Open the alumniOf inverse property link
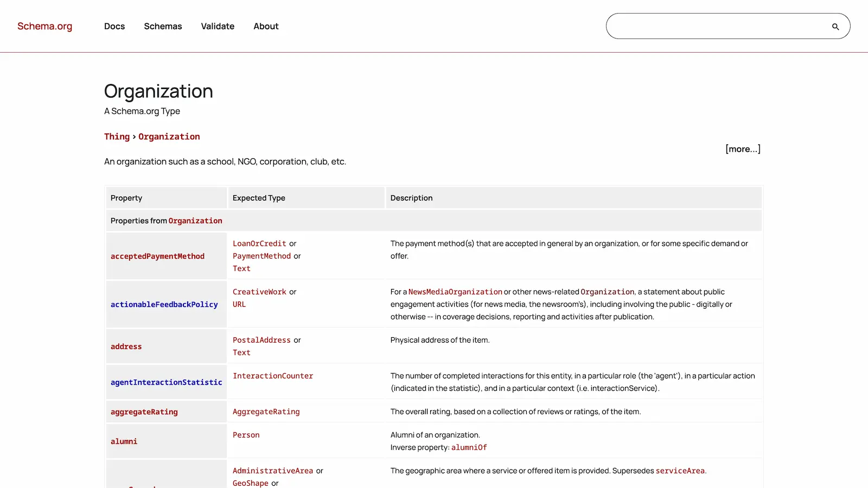 469,447
